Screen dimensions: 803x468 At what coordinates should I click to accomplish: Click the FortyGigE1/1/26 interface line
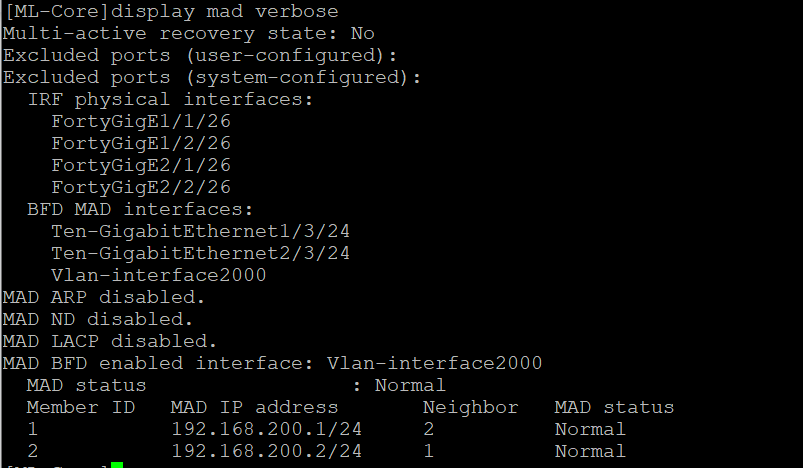(141, 121)
